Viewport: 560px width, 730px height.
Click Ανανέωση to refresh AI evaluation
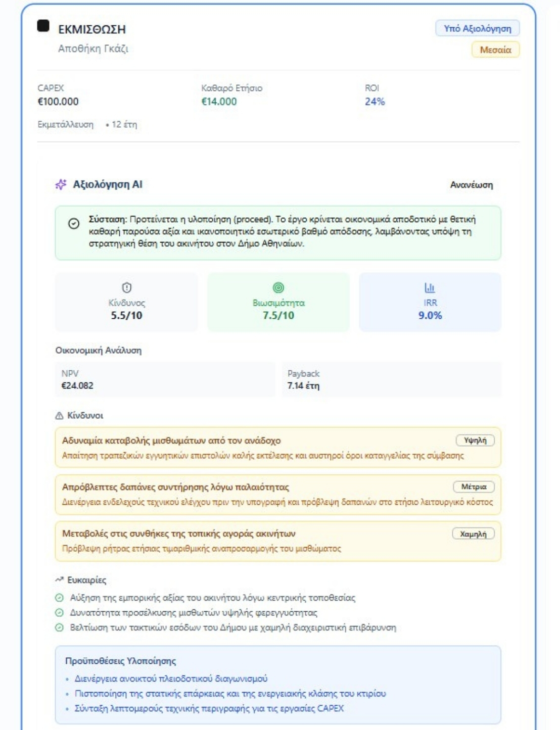point(471,185)
